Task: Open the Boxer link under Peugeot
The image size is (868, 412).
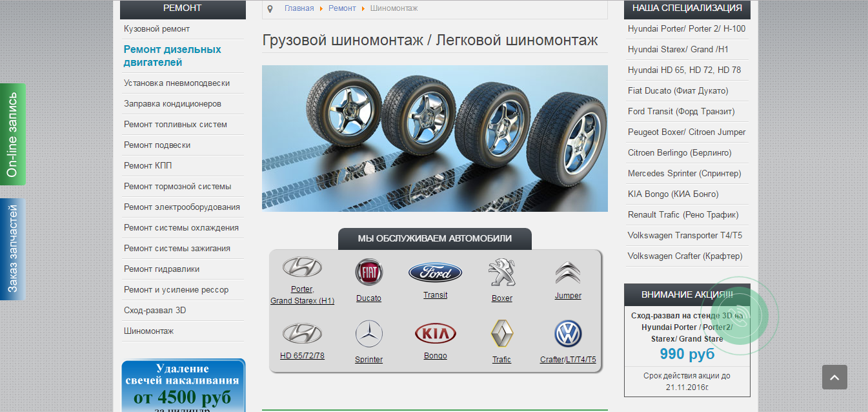Action: coord(501,298)
